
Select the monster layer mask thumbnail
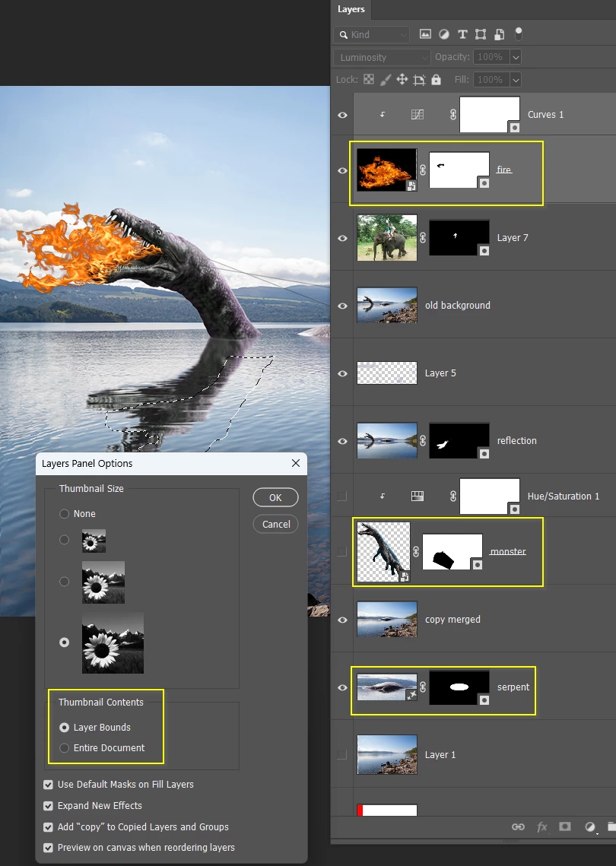(452, 552)
